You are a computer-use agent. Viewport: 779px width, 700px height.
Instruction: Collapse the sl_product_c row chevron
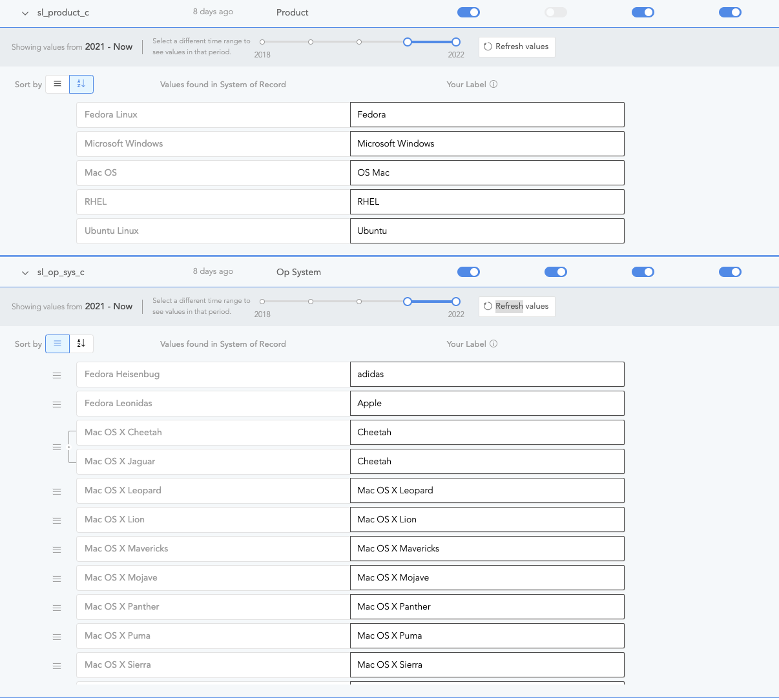pos(25,13)
